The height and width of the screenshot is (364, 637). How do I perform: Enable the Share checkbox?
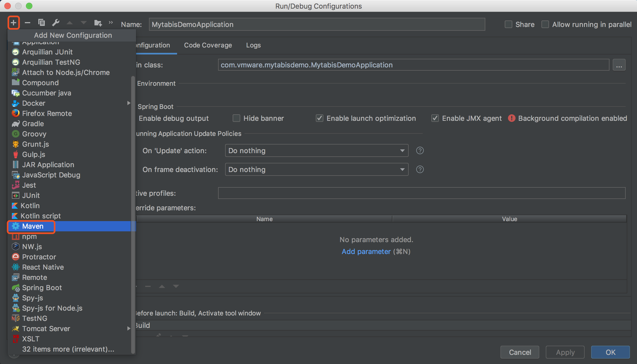pos(509,25)
